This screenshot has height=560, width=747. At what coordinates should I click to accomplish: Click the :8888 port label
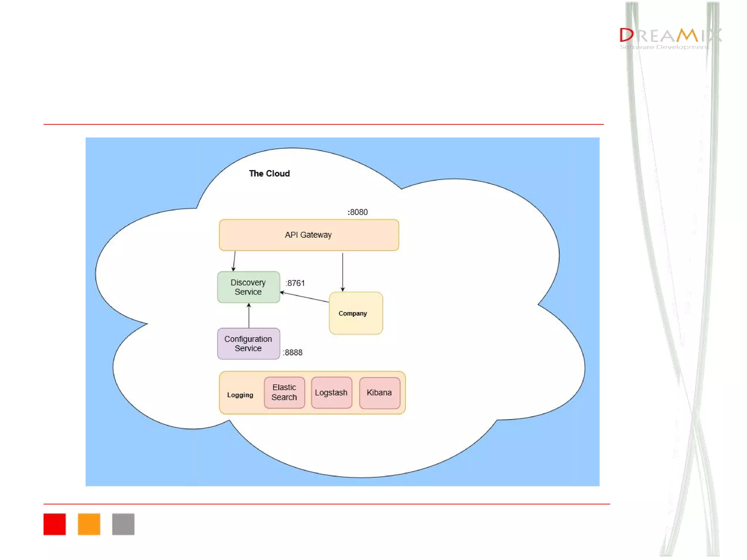(293, 352)
